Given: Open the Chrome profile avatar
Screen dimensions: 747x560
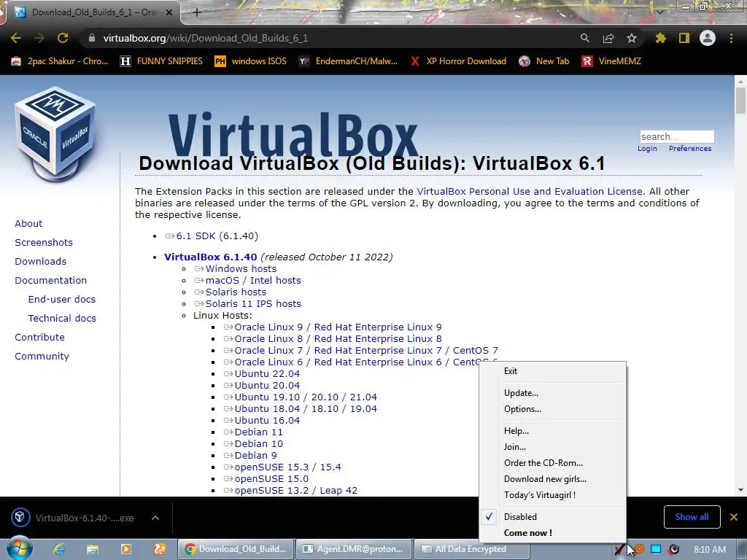Looking at the screenshot, I should pyautogui.click(x=708, y=38).
